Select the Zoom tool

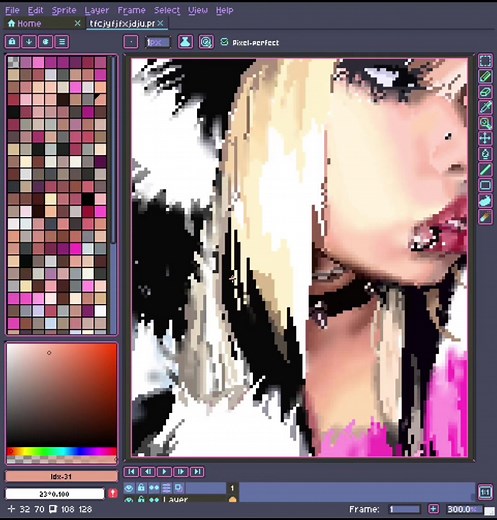tap(485, 123)
